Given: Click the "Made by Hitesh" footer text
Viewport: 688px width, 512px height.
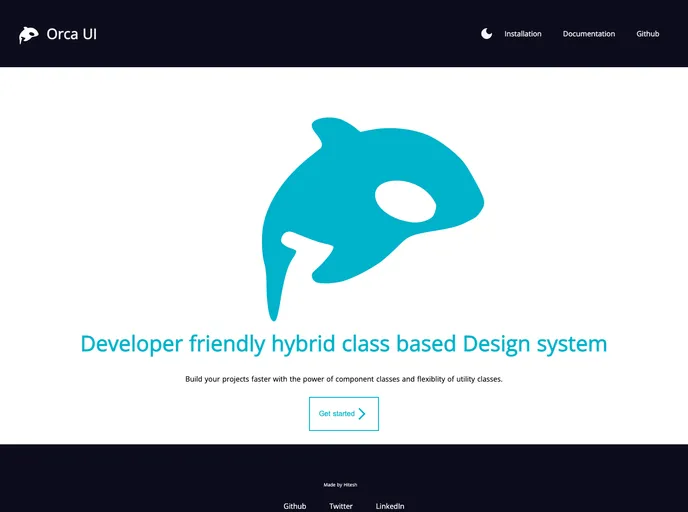Looking at the screenshot, I should point(340,485).
